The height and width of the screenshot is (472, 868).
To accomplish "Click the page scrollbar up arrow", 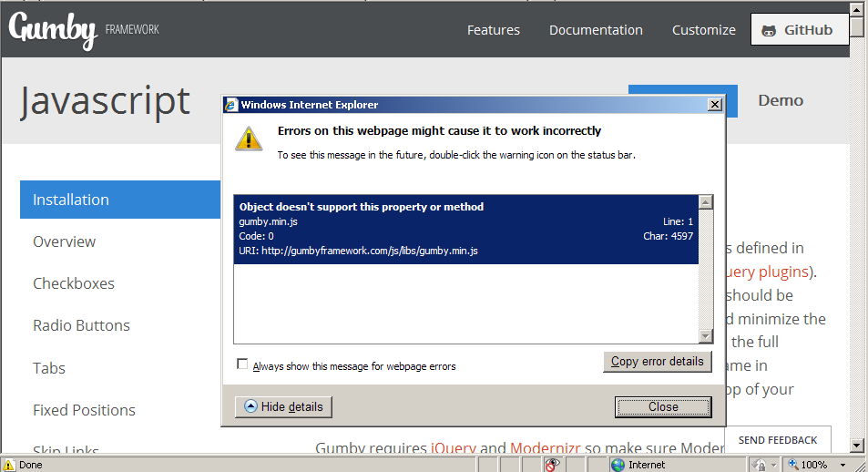I will (x=857, y=8).
